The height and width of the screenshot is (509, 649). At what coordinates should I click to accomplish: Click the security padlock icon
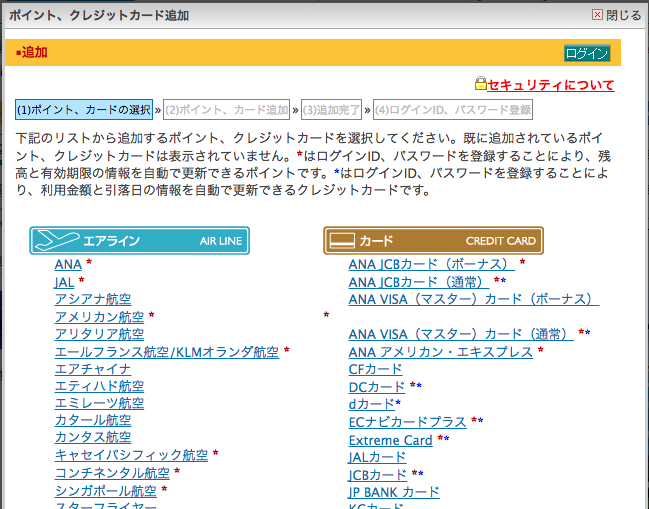480,83
